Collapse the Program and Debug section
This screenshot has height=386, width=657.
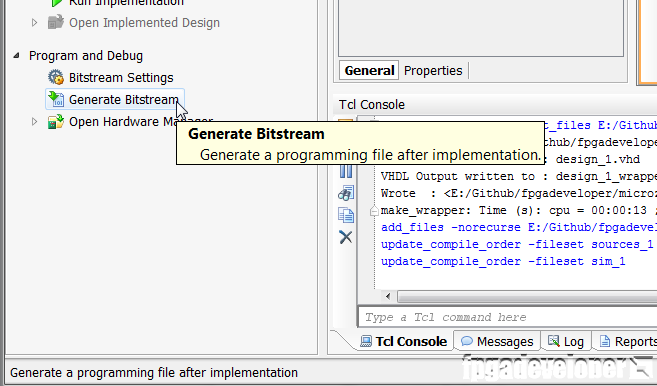(x=16, y=55)
